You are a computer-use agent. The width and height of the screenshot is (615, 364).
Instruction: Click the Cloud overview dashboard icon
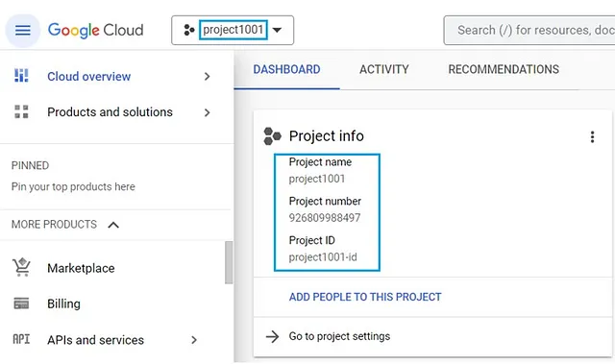[x=21, y=75]
